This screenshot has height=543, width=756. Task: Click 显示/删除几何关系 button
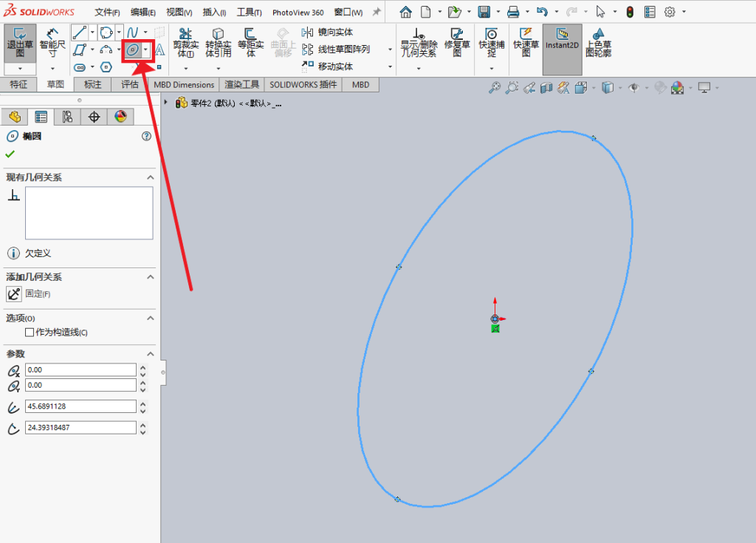click(419, 42)
